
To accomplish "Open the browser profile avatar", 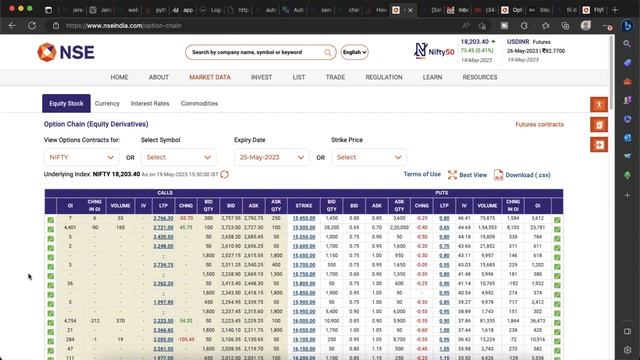I will coord(586,25).
